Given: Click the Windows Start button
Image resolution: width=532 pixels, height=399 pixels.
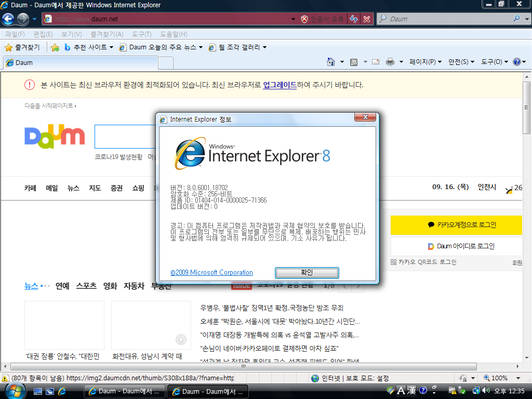Looking at the screenshot, I should click(15, 391).
